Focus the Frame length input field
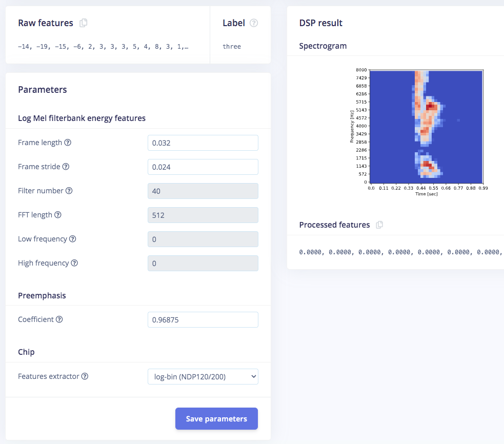The height and width of the screenshot is (444, 504). pyautogui.click(x=203, y=143)
